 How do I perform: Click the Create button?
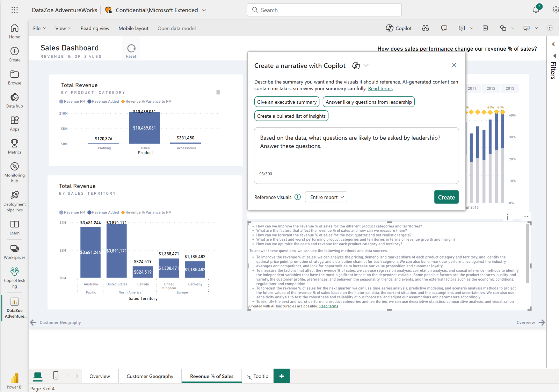446,197
